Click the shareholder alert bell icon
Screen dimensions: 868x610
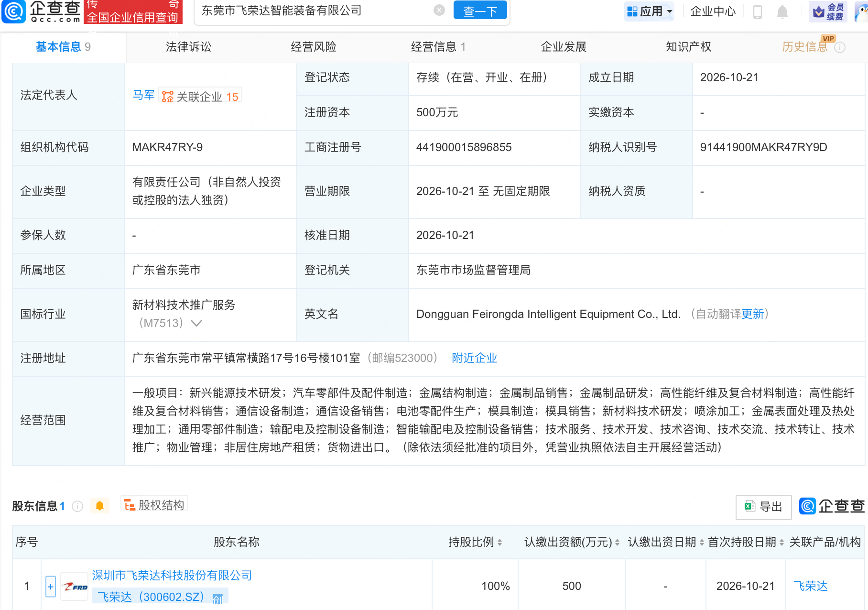point(99,506)
